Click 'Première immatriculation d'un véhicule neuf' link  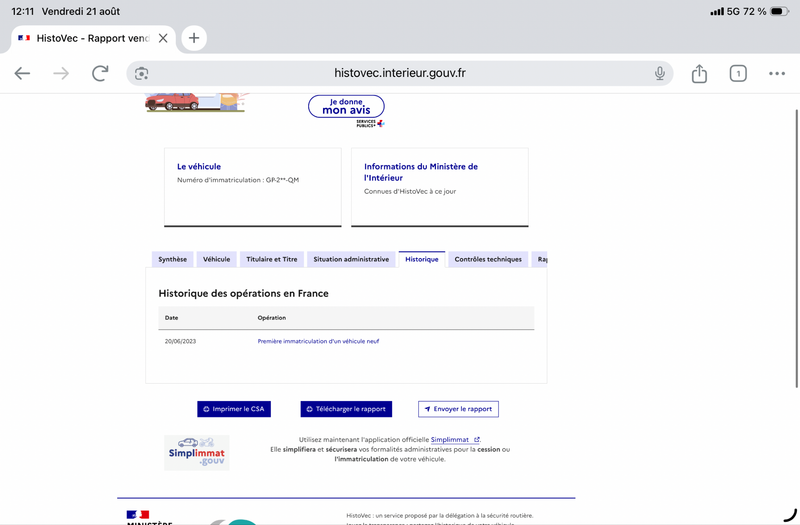(318, 341)
